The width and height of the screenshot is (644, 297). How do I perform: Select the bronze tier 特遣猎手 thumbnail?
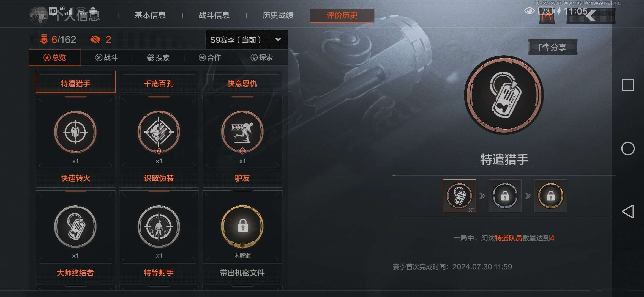(x=459, y=196)
